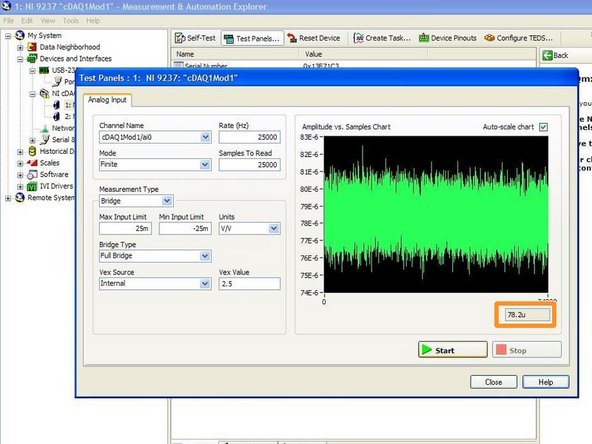The width and height of the screenshot is (592, 444).
Task: Select module 2 icon under NI cDAQ
Action: pyautogui.click(x=56, y=116)
